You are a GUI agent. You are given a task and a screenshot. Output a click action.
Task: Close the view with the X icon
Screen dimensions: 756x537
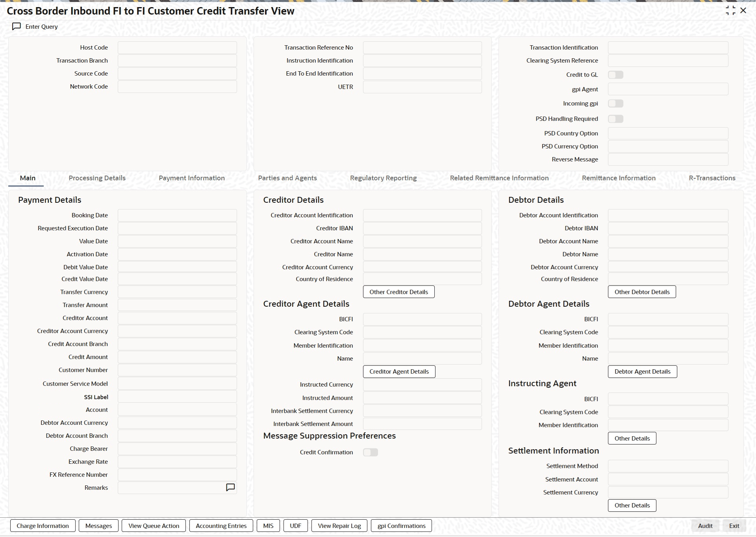pos(743,11)
